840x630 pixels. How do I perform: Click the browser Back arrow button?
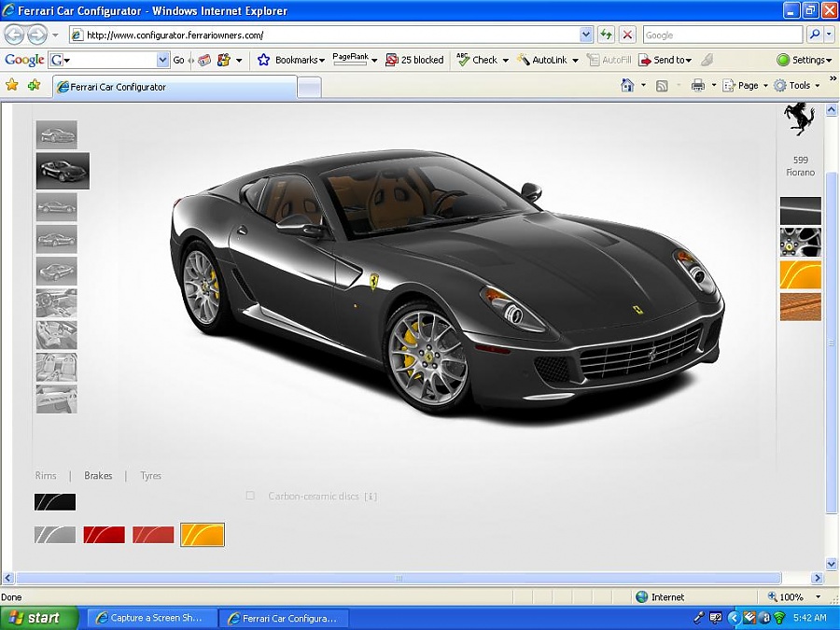[x=14, y=35]
